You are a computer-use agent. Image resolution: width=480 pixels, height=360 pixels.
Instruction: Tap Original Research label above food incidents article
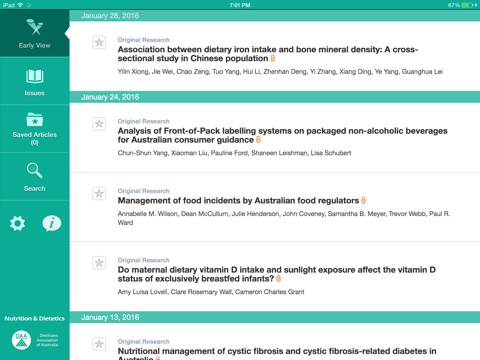tap(144, 191)
